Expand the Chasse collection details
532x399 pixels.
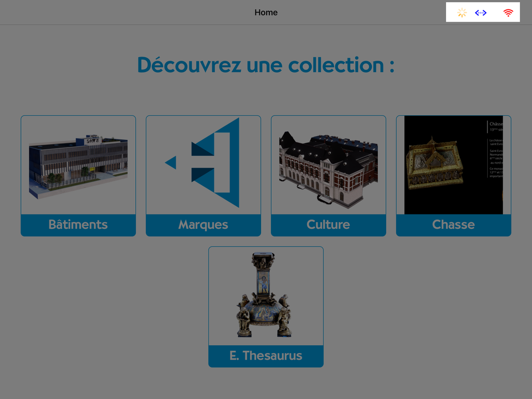[x=453, y=175]
